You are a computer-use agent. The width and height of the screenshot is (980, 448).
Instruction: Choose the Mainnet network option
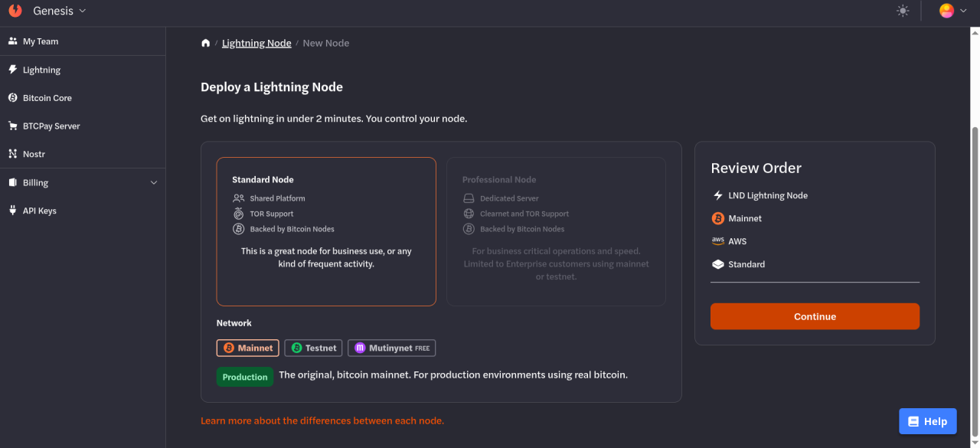click(248, 348)
